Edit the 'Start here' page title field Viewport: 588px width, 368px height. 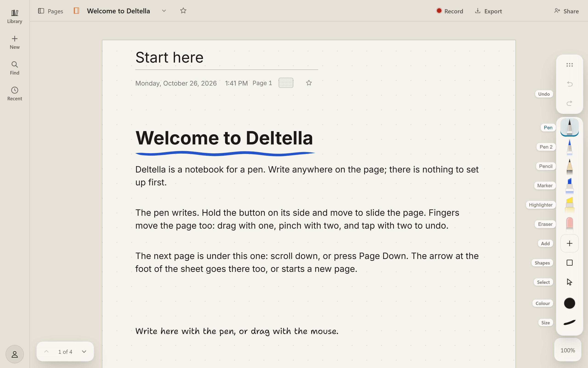(x=226, y=58)
